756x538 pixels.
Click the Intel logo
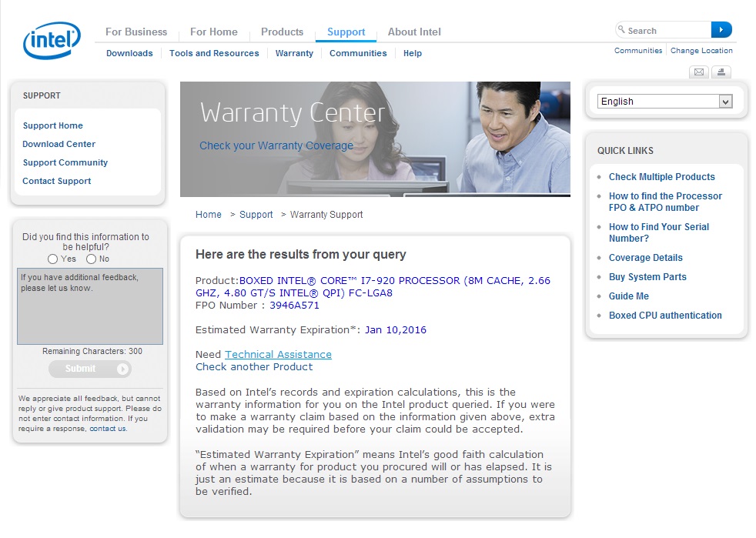point(52,41)
